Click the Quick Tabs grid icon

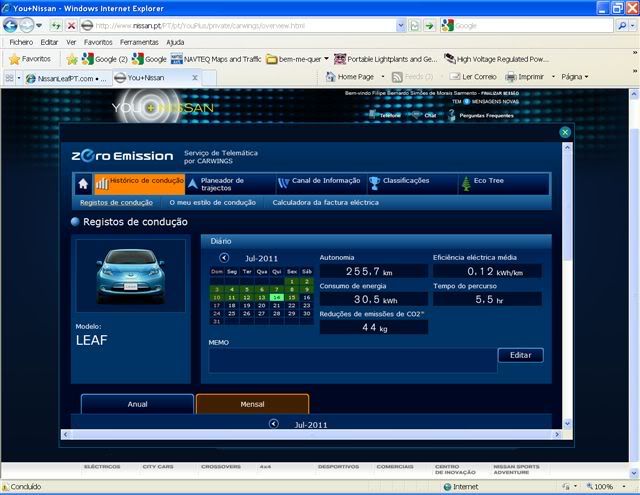(9, 78)
